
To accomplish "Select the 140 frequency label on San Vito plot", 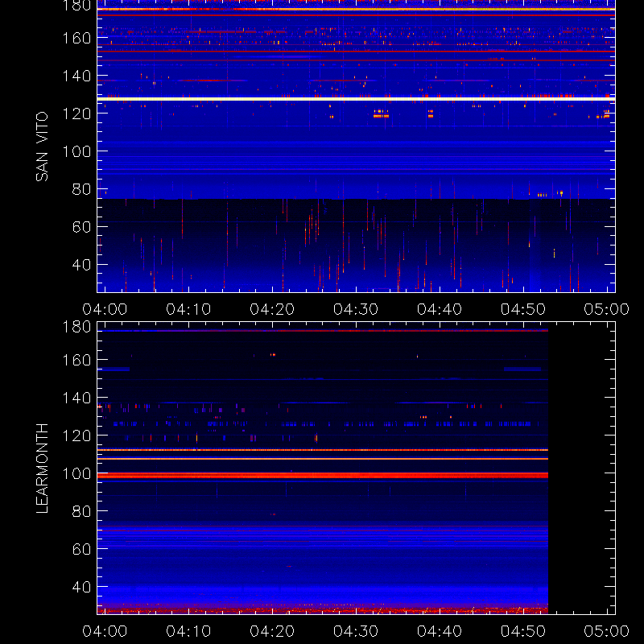I will (x=76, y=76).
